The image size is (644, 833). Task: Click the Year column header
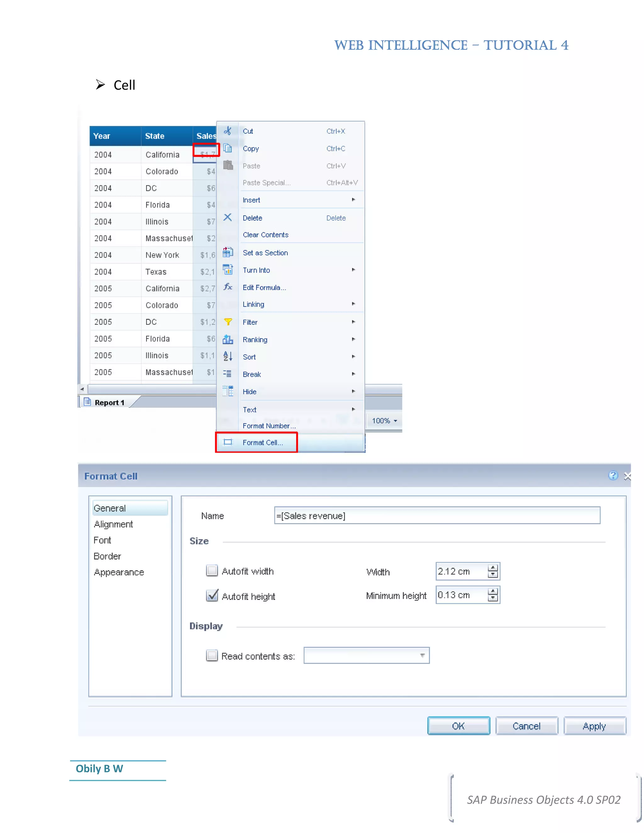[x=115, y=136]
